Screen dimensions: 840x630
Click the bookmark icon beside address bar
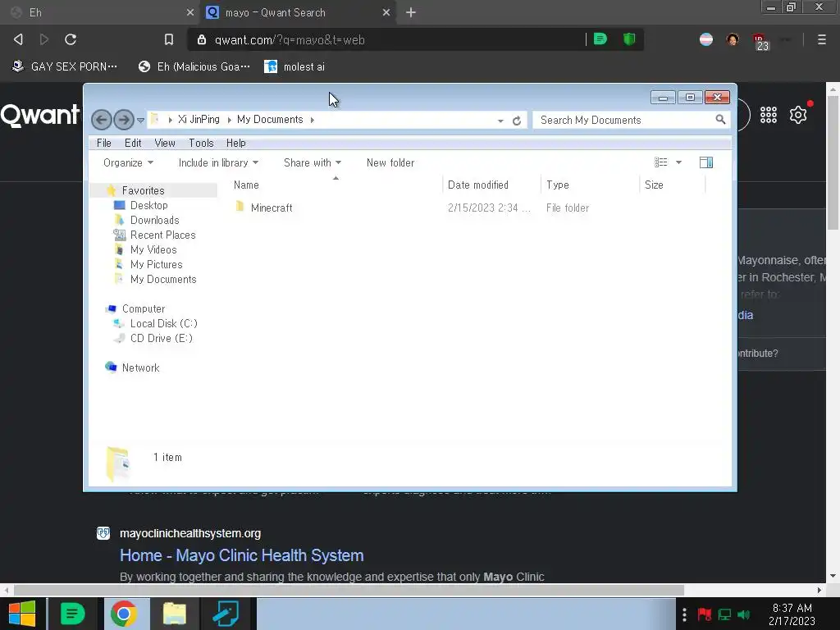click(x=169, y=39)
